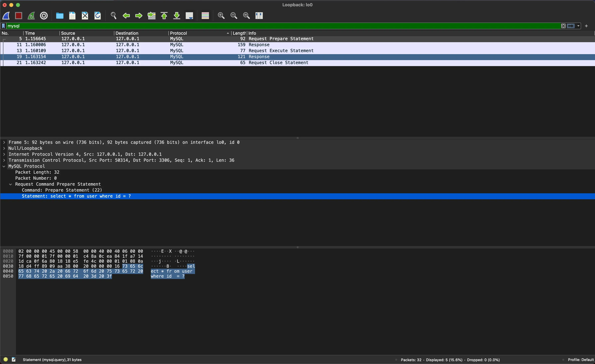Find a packet with magnifier icon
The image size is (595, 364).
pyautogui.click(x=113, y=16)
